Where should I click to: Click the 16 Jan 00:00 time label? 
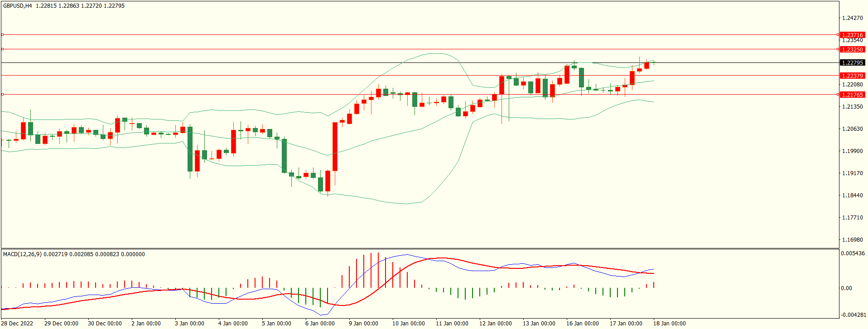click(x=583, y=324)
